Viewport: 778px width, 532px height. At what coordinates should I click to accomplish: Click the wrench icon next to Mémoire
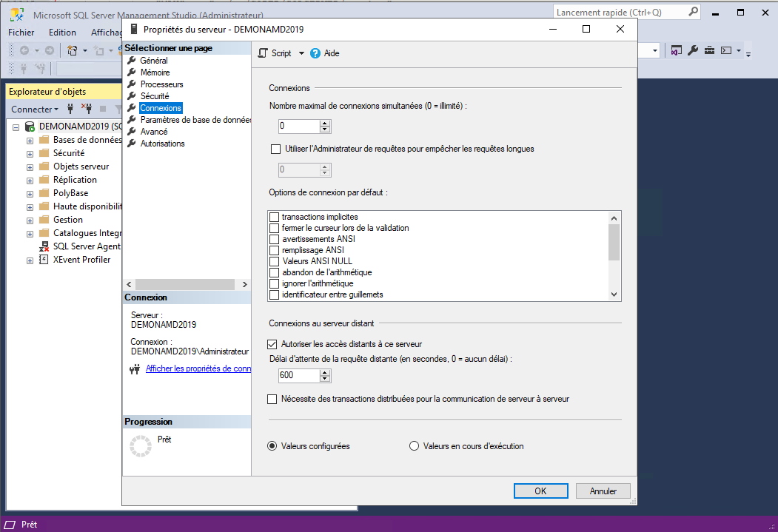(x=132, y=73)
